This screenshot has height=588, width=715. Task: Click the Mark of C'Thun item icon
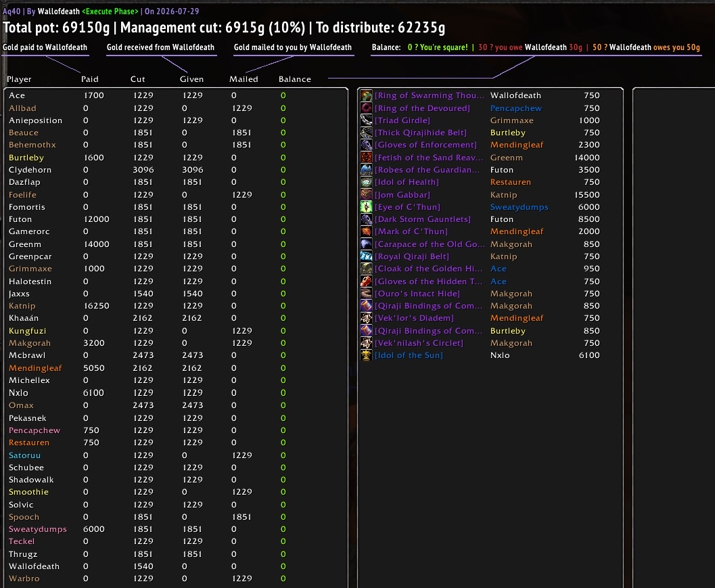click(x=366, y=231)
